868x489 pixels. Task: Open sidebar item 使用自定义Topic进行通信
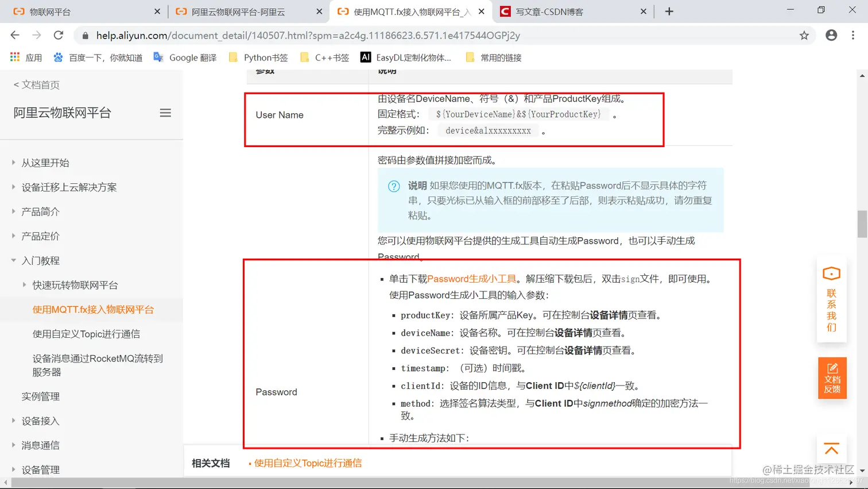86,334
